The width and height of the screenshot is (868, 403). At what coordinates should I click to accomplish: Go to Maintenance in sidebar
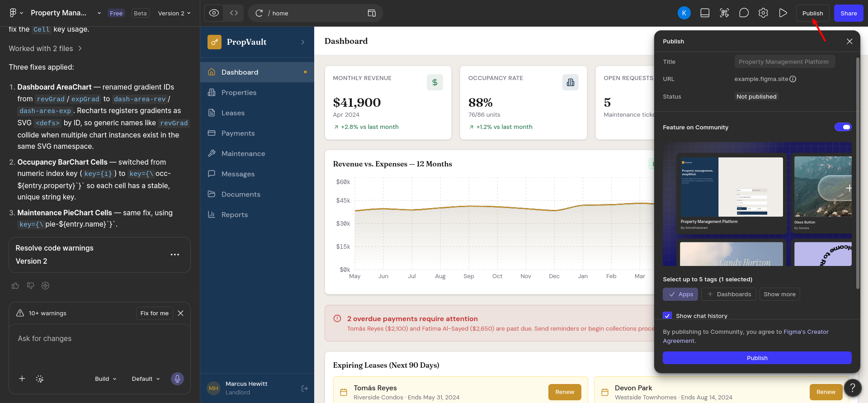(257, 153)
